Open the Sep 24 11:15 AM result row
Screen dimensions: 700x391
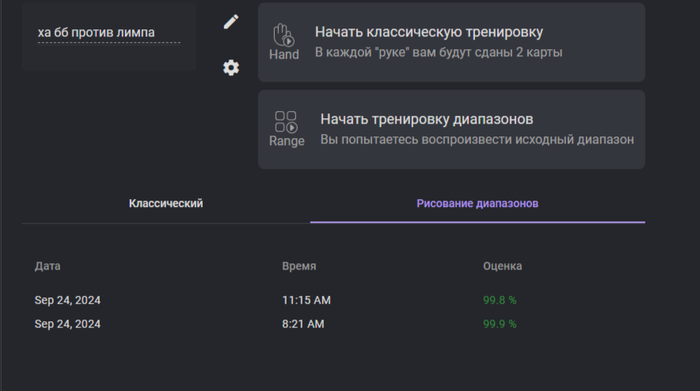(333, 300)
